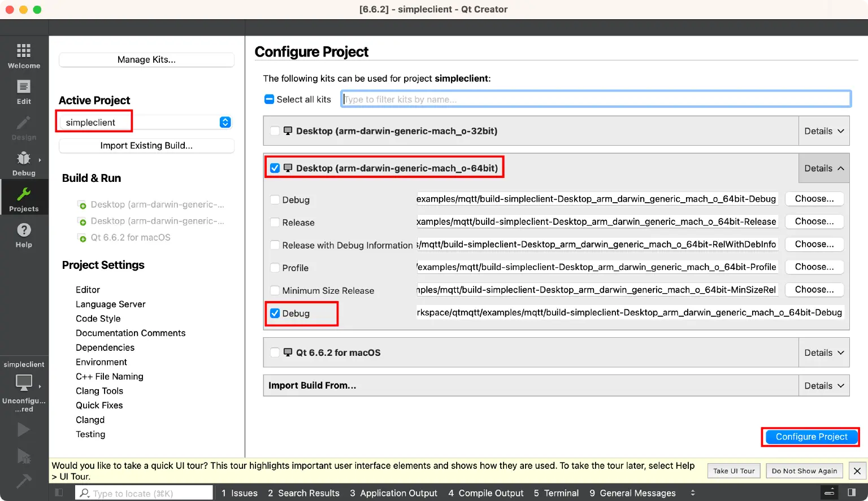Expand Details for Qt 6.6.2 for macOS
The width and height of the screenshot is (868, 501).
[823, 352]
